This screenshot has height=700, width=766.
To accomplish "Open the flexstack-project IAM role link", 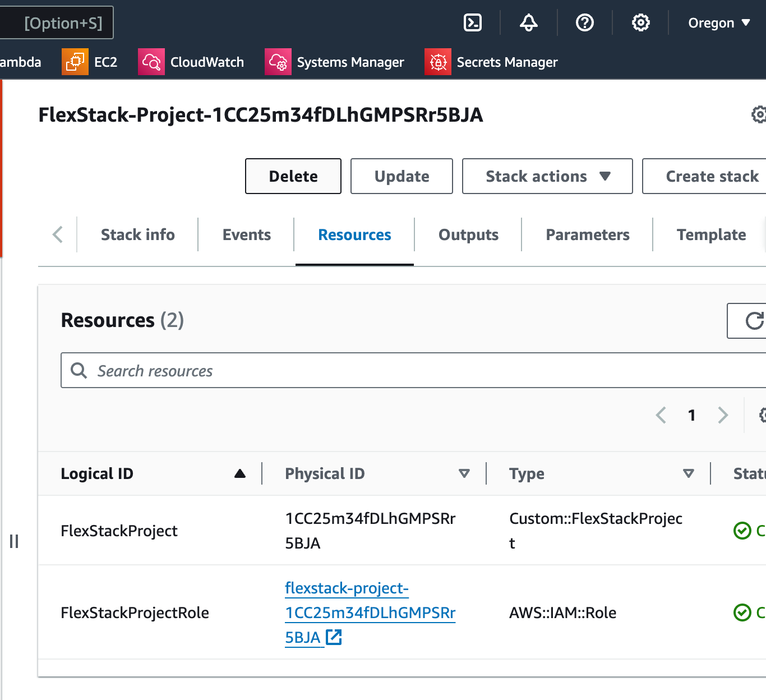I will 370,612.
